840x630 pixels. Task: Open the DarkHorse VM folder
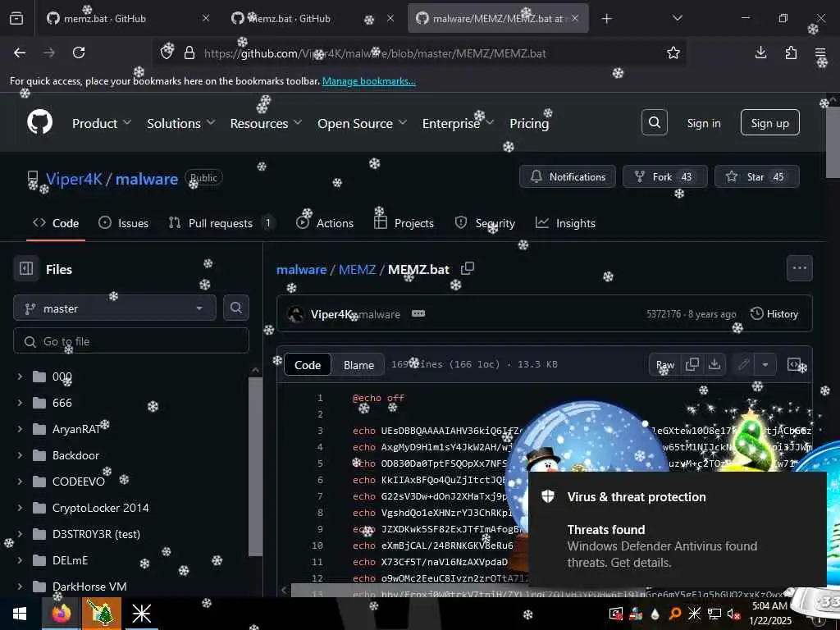click(x=89, y=586)
